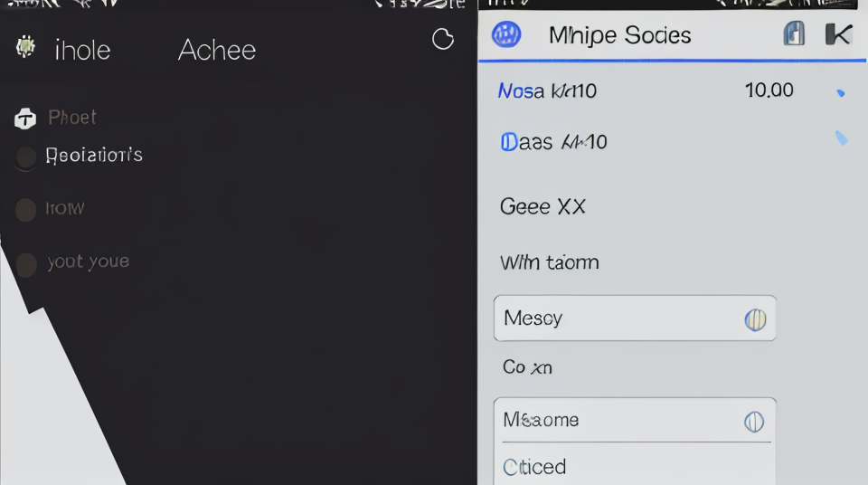Click the blue bookmark icon in header
Viewport: 868px width, 485px height.
coord(794,33)
